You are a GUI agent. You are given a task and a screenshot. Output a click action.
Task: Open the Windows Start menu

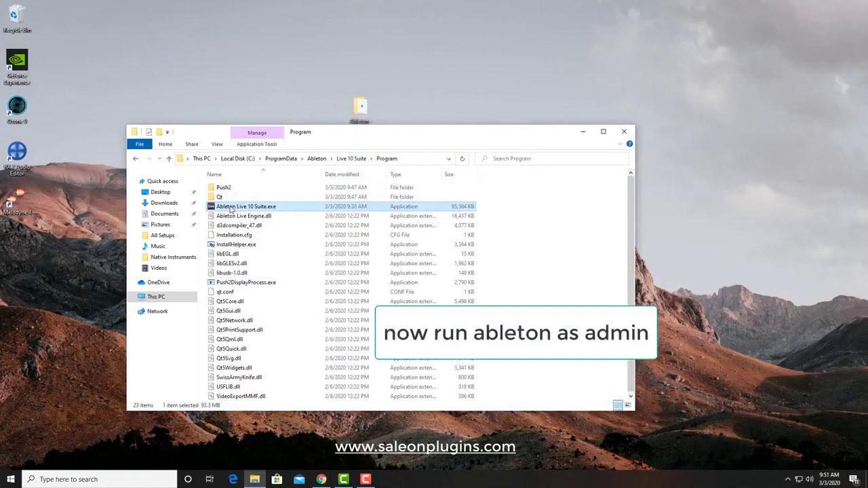tap(10, 479)
